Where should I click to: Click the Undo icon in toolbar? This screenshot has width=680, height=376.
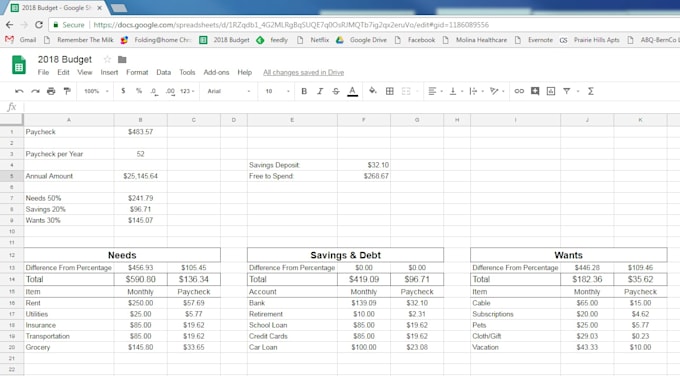point(19,91)
